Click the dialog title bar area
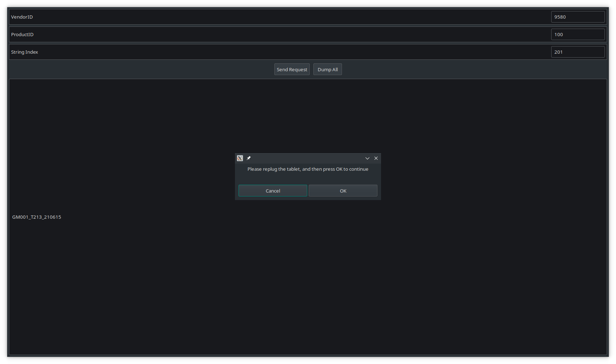 click(308, 158)
